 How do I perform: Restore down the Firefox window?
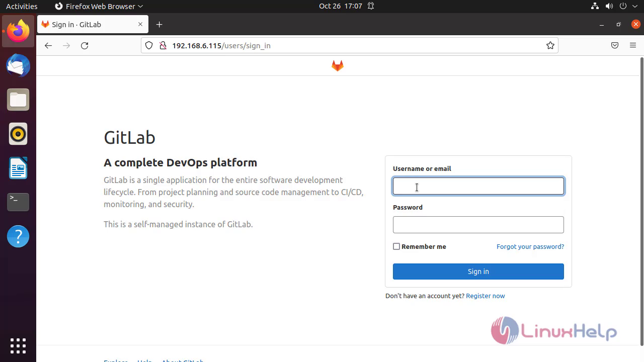tap(619, 24)
